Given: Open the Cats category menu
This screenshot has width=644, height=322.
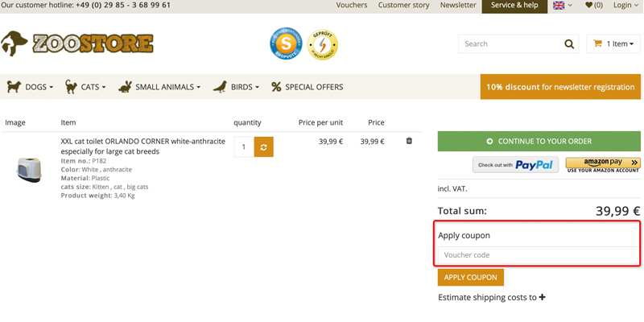Looking at the screenshot, I should click(x=85, y=87).
